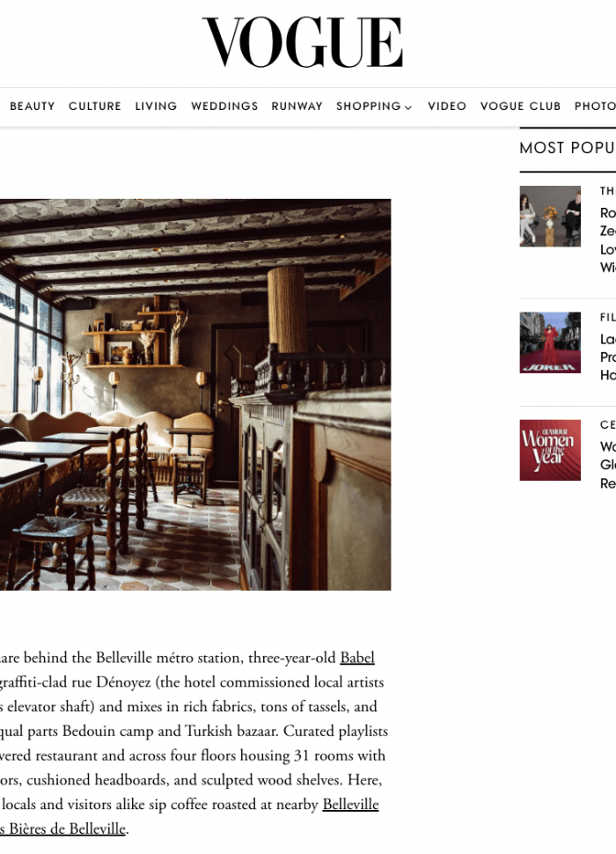This screenshot has width=616, height=854.
Task: Open the interview thumbnail with two seated people
Action: [x=550, y=217]
